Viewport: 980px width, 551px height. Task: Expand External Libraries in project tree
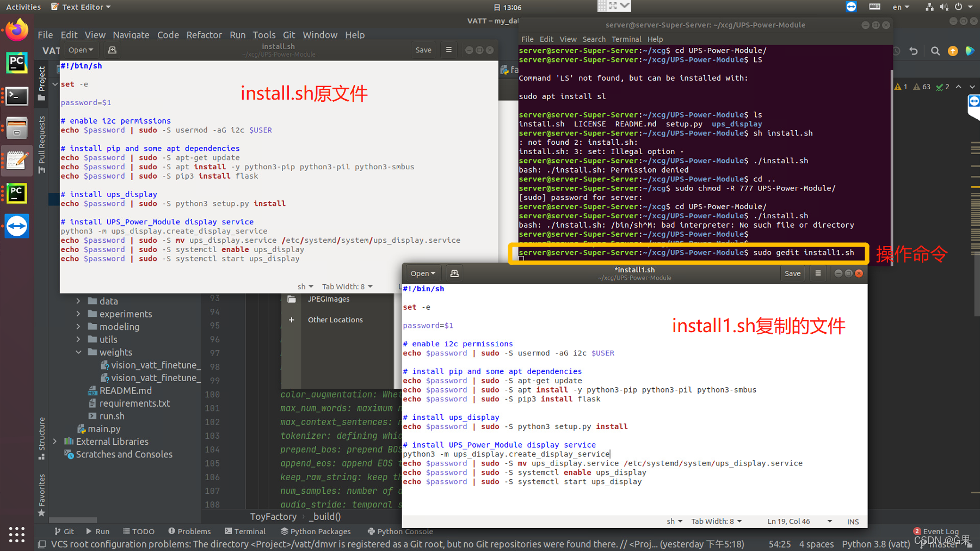point(55,442)
